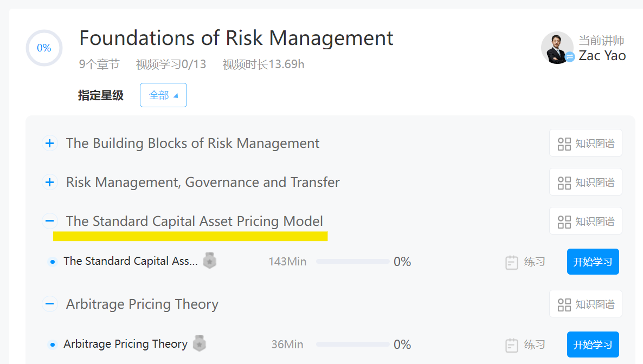Click the 0% course progress circle
The height and width of the screenshot is (364, 643).
click(44, 48)
